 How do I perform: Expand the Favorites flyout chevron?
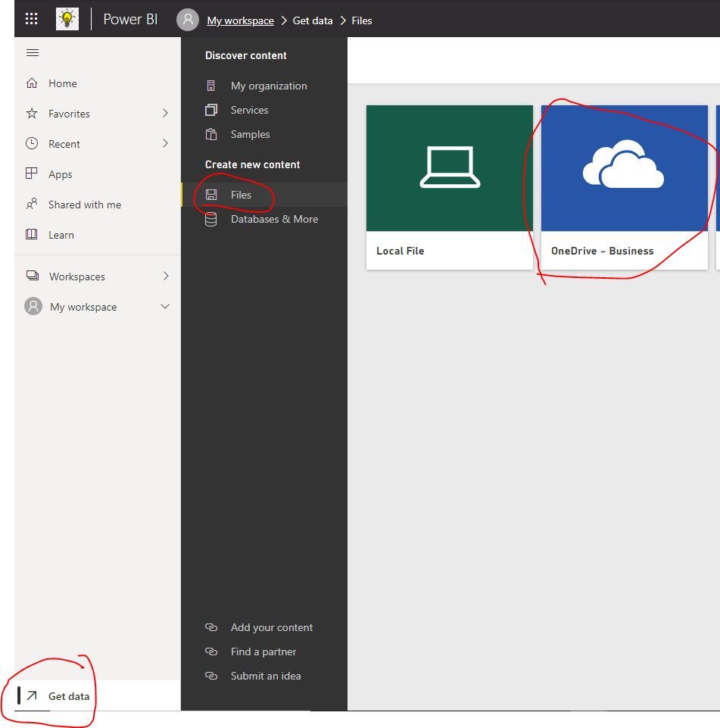click(165, 114)
